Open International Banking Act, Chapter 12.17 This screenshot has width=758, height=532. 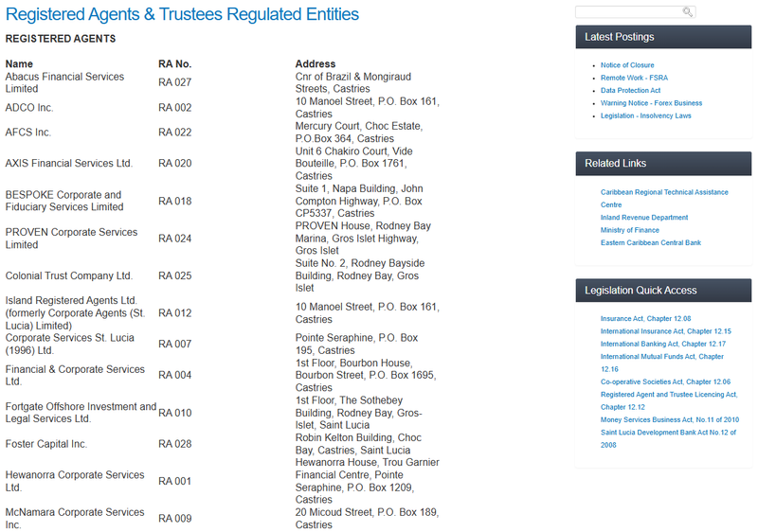(662, 344)
